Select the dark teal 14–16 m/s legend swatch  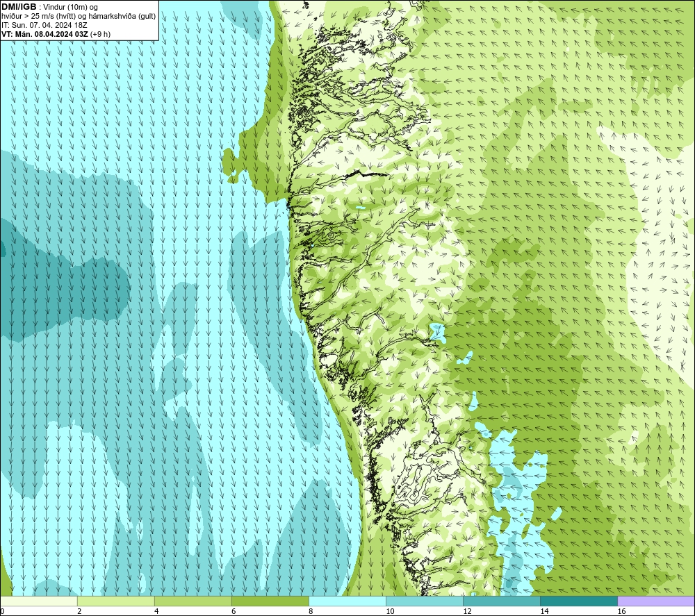578,601
